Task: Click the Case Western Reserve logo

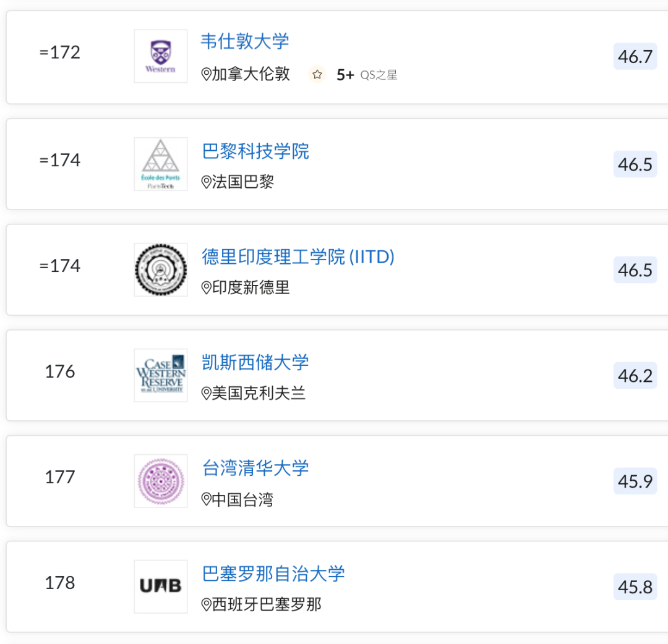Action: 160,375
